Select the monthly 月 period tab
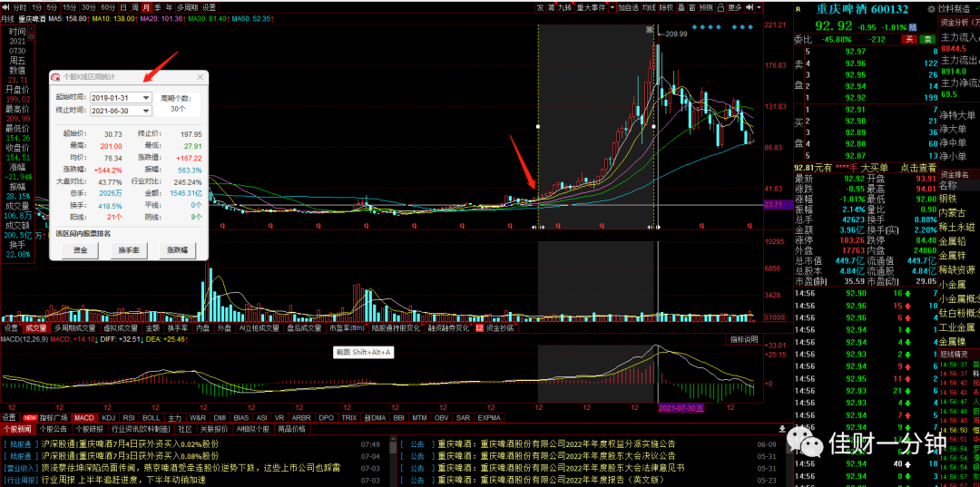The width and height of the screenshot is (980, 487). click(146, 7)
